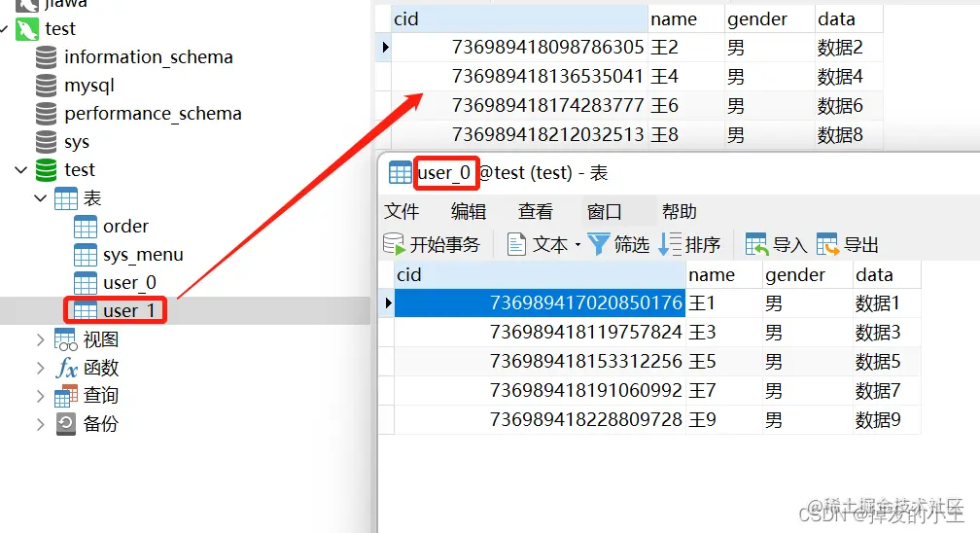Viewport: 980px width, 533px height.
Task: Select the information_schema database icon
Action: 47,57
